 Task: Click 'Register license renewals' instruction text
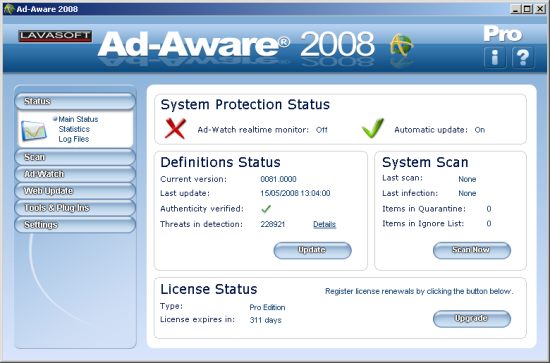click(419, 291)
